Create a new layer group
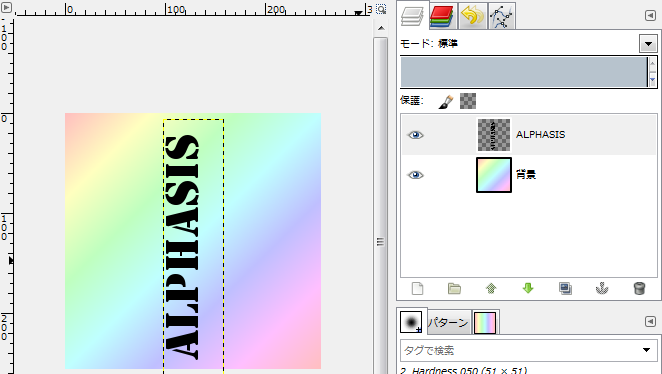 point(454,289)
